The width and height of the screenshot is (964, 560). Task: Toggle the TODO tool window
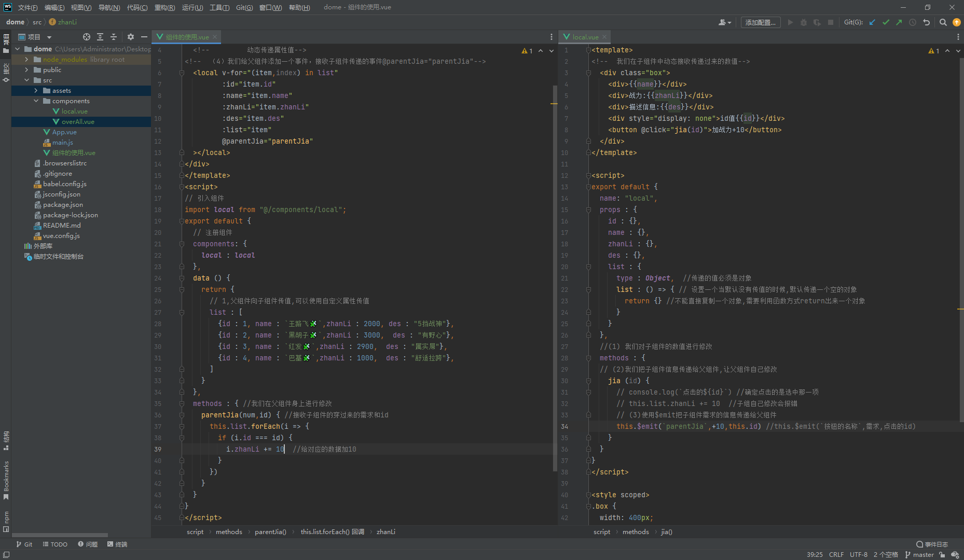[x=55, y=544]
